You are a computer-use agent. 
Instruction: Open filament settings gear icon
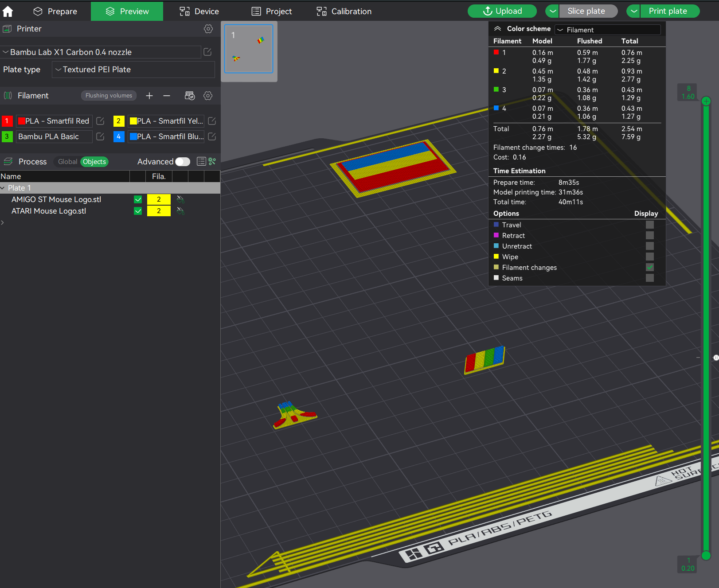[208, 96]
